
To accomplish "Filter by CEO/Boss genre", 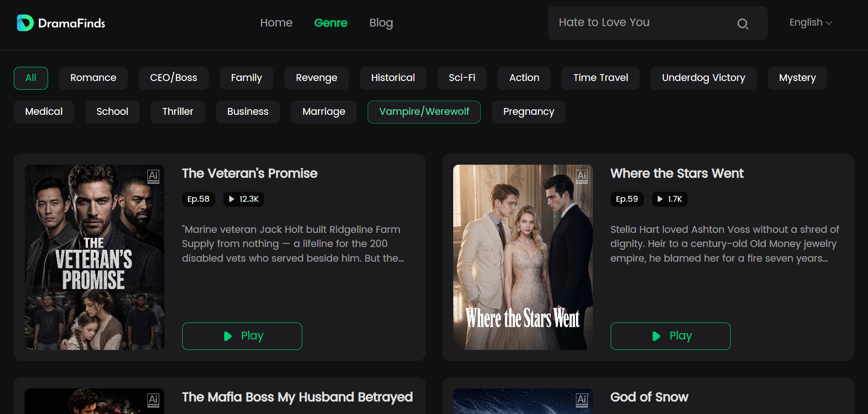I will (174, 78).
